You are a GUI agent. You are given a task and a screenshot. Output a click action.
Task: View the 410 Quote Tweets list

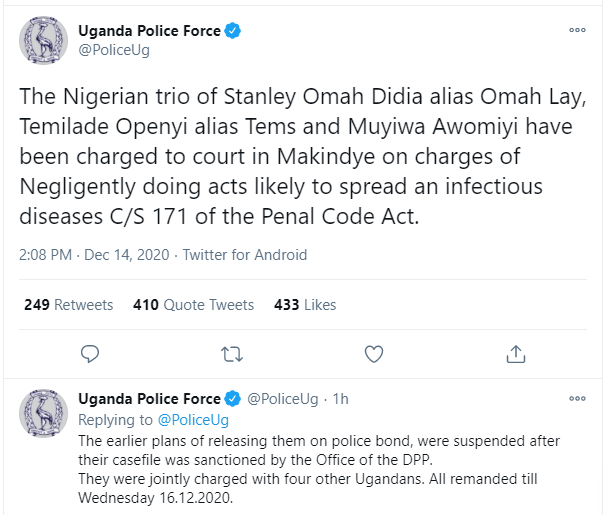click(x=193, y=305)
